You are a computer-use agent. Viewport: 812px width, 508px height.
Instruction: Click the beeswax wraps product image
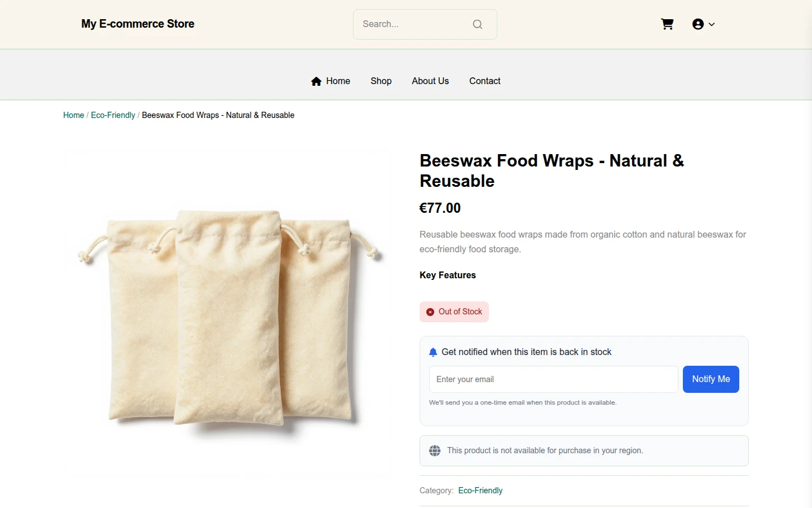[x=229, y=314]
